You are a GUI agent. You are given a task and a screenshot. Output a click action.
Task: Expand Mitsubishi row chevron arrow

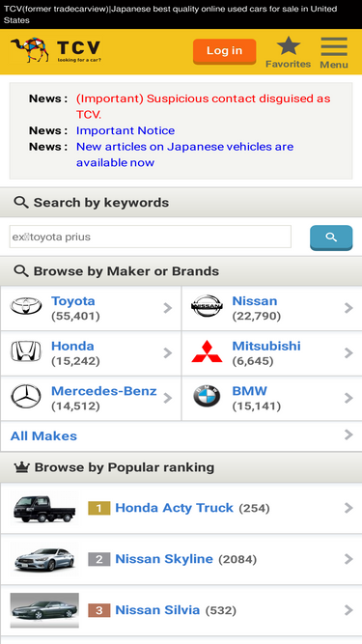pos(348,352)
